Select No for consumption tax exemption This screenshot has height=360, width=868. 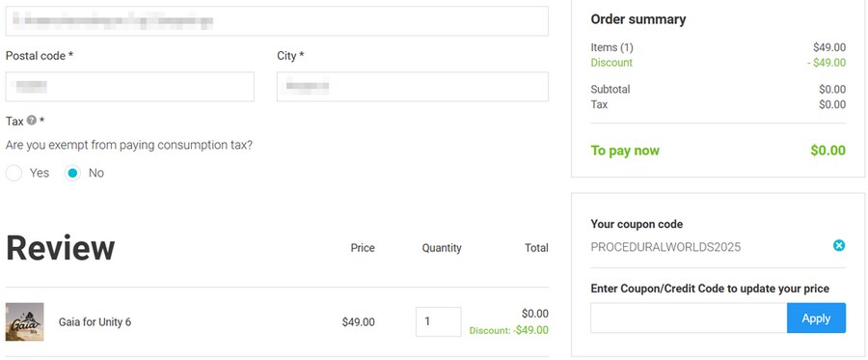[x=72, y=174]
